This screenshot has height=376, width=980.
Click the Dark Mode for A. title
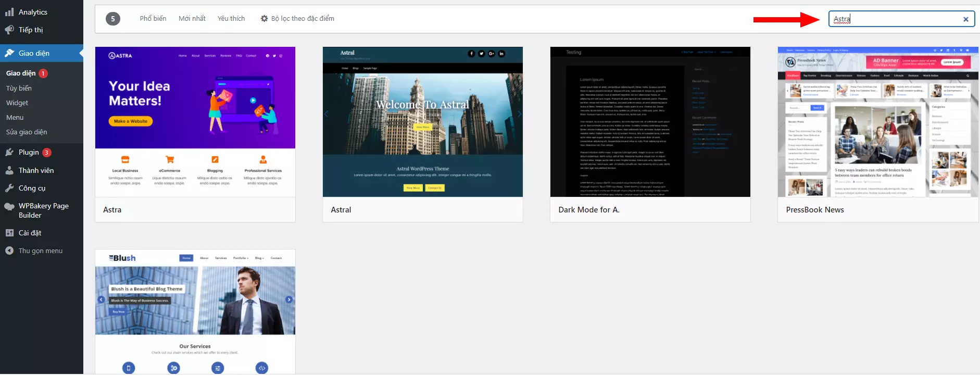[589, 210]
